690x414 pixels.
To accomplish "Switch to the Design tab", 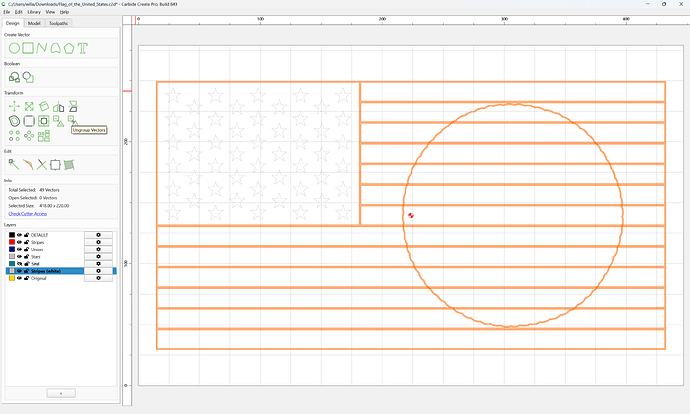I will [12, 23].
